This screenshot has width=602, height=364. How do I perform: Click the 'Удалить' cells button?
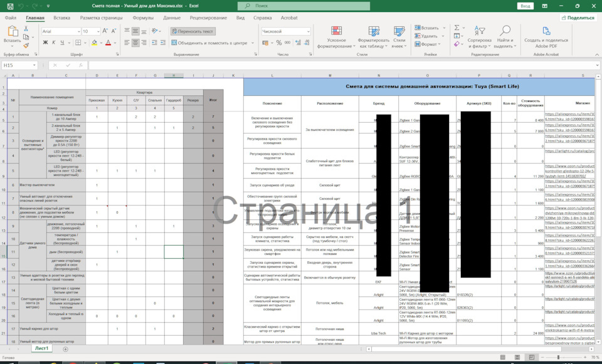pyautogui.click(x=426, y=36)
